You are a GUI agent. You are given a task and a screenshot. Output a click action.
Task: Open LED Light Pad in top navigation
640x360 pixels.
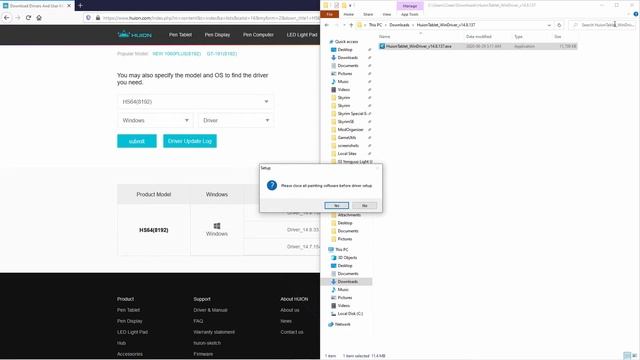coord(302,35)
